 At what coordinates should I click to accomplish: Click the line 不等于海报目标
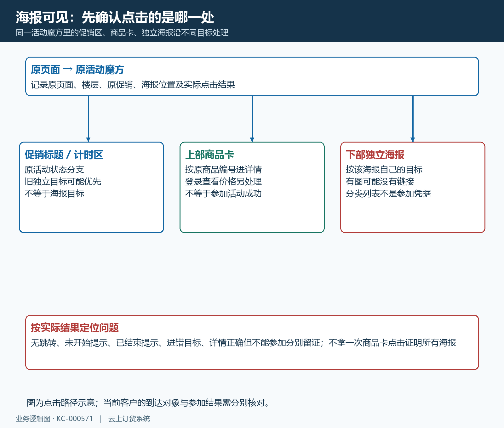(x=54, y=194)
